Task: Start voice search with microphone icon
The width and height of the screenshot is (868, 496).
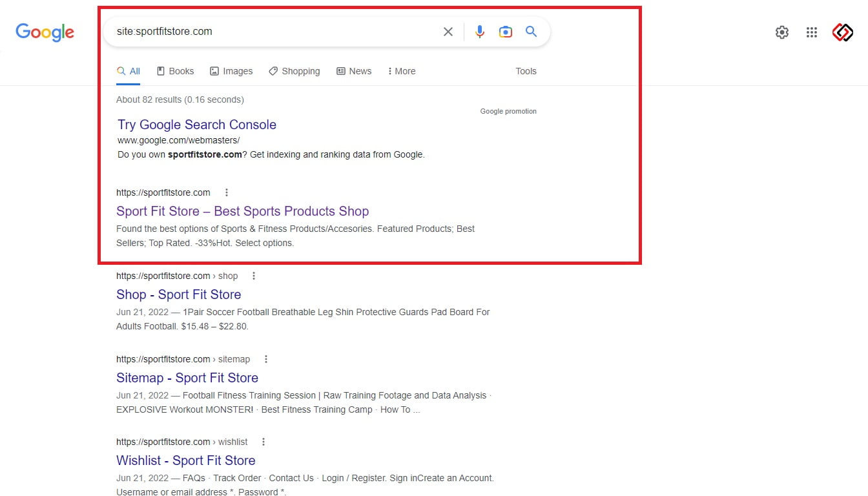Action: click(x=479, y=32)
